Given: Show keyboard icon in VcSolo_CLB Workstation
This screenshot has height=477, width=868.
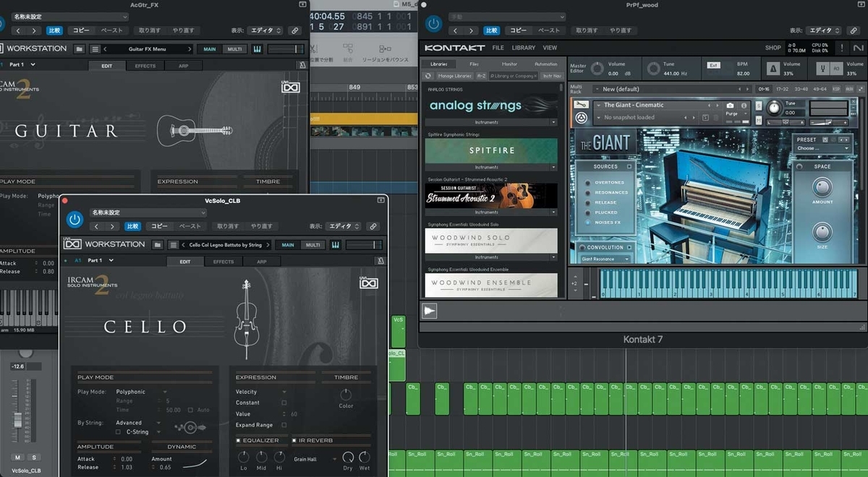Looking at the screenshot, I should [336, 245].
